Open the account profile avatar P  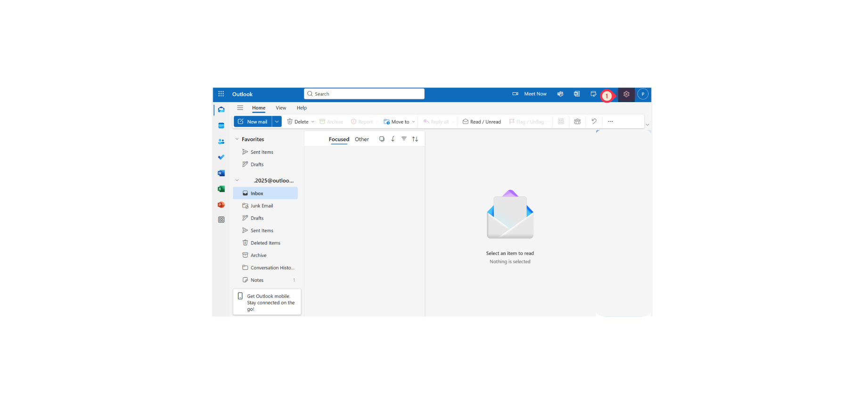tap(643, 94)
